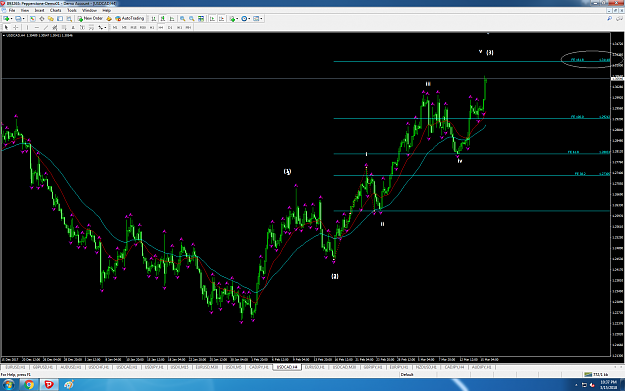Open the Data Window icon
Screen dimensions: 625x391
pos(41,18)
